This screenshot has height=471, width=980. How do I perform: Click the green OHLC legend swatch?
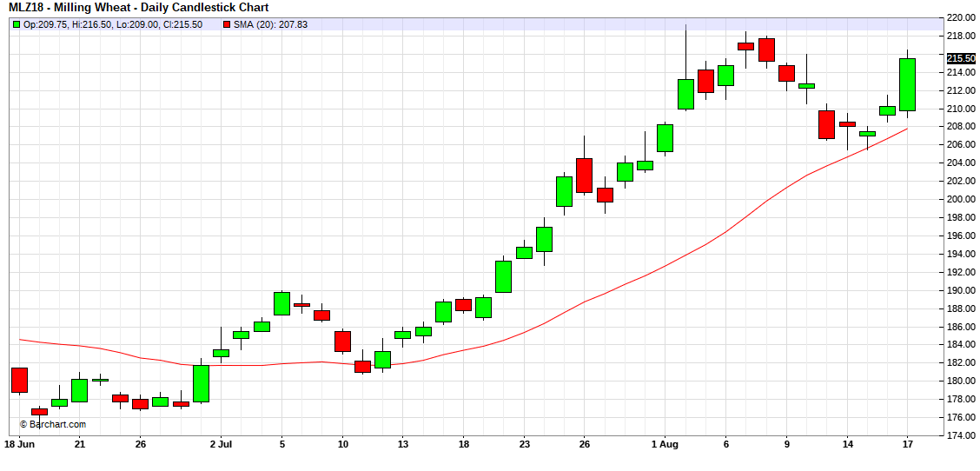pos(16,24)
